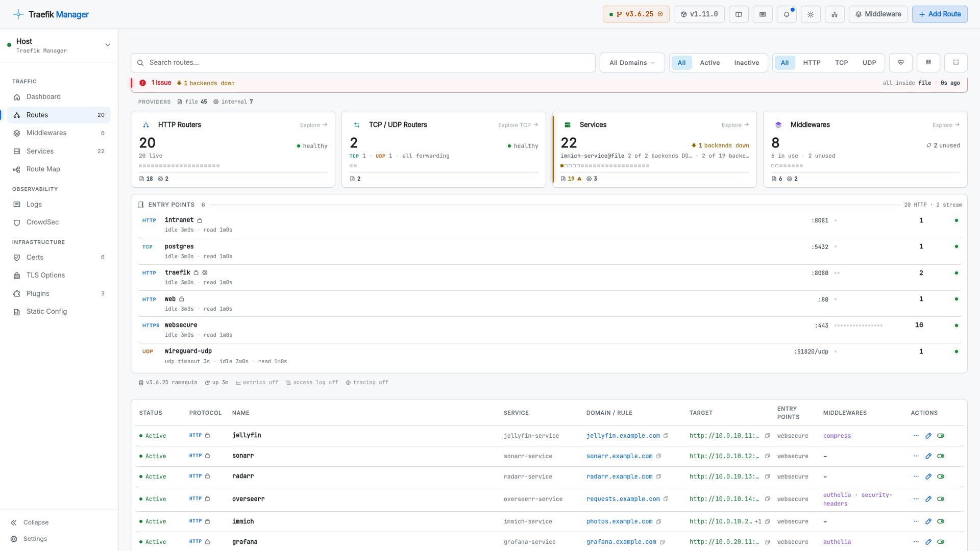Image resolution: width=980 pixels, height=551 pixels.
Task: Toggle the sonarr route off
Action: pyautogui.click(x=941, y=456)
